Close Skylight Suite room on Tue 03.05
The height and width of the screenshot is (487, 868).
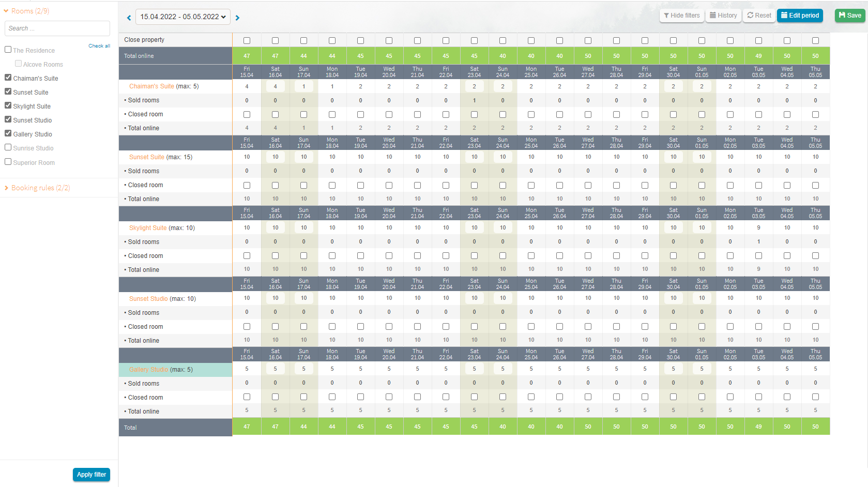[758, 256]
